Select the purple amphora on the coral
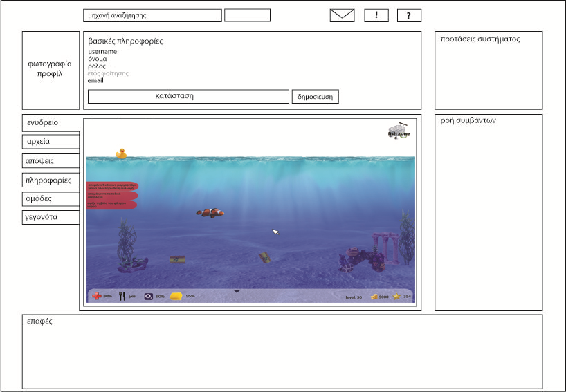 pyautogui.click(x=354, y=251)
